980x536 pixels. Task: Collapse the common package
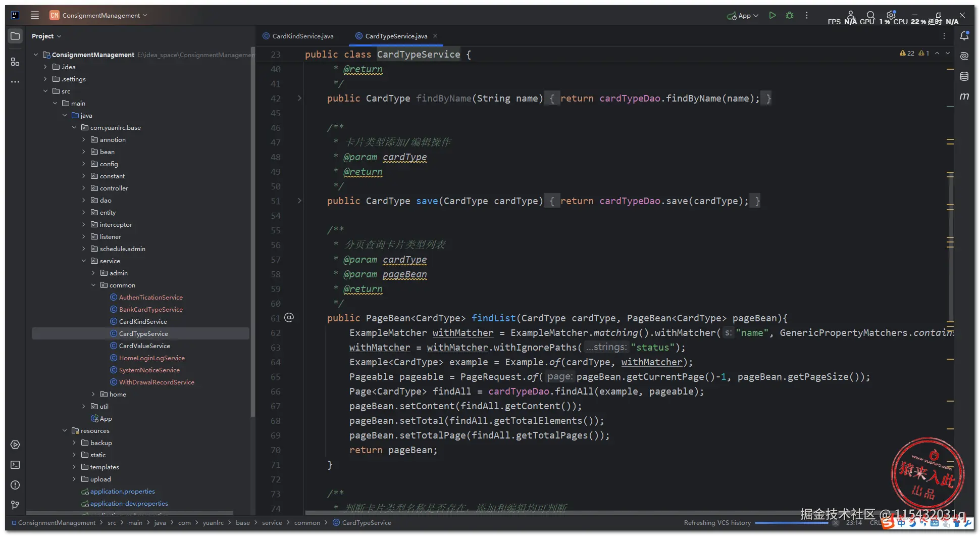(x=93, y=285)
